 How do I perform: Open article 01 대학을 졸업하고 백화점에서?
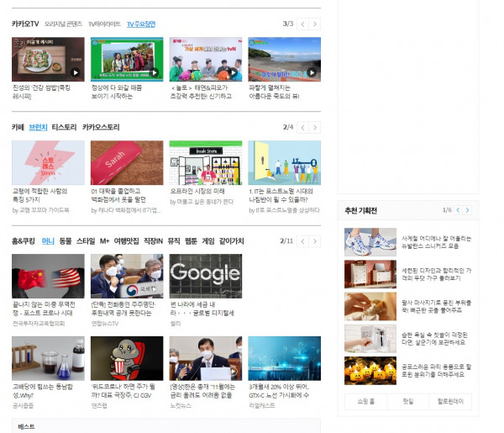click(118, 195)
